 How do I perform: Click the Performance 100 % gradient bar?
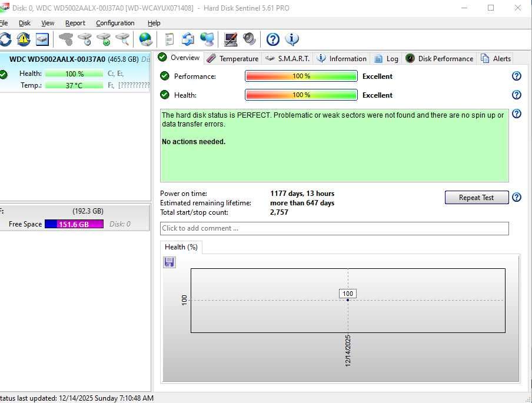(301, 76)
